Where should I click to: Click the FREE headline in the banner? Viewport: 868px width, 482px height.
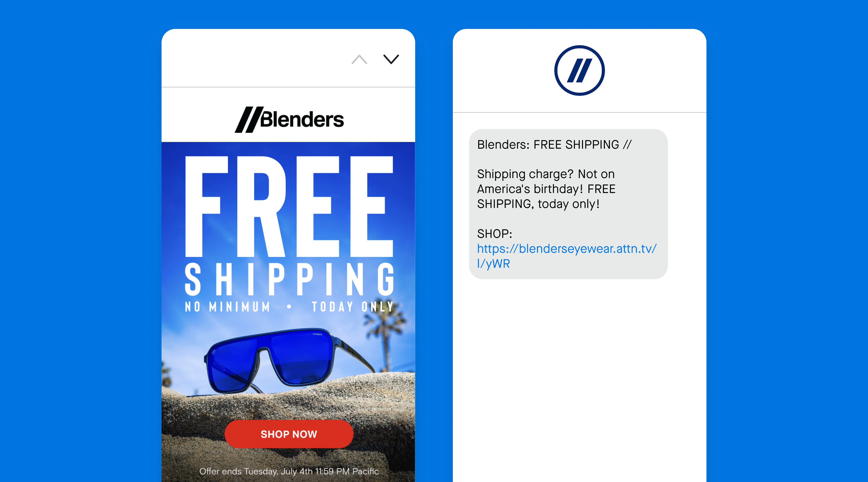coord(289,207)
